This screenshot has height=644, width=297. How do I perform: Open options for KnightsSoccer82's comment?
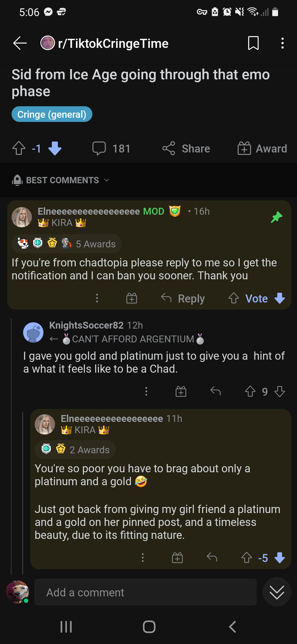tap(146, 391)
